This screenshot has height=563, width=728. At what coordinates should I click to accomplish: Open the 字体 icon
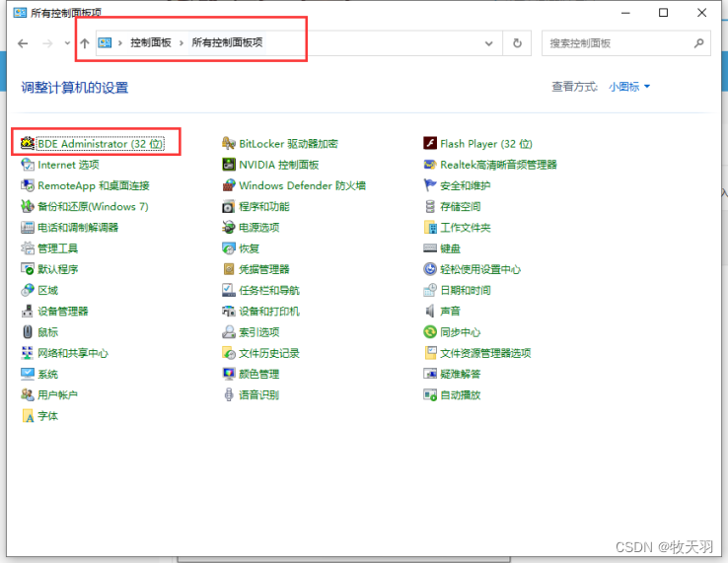click(x=28, y=415)
